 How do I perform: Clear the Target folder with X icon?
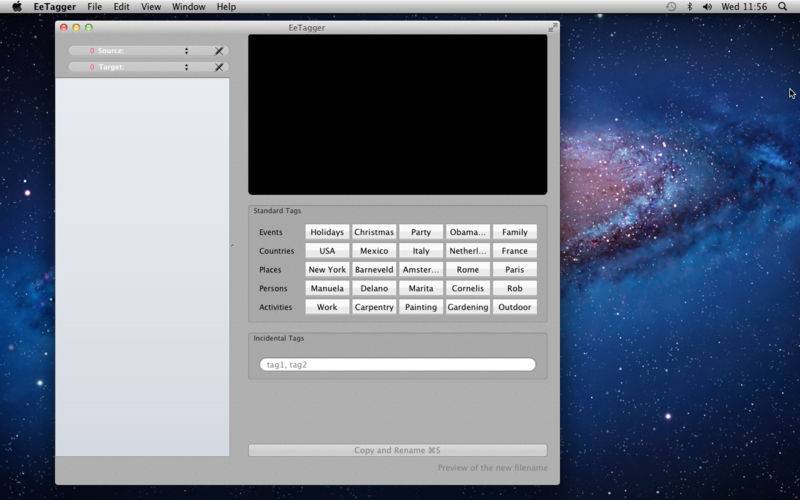pos(219,67)
